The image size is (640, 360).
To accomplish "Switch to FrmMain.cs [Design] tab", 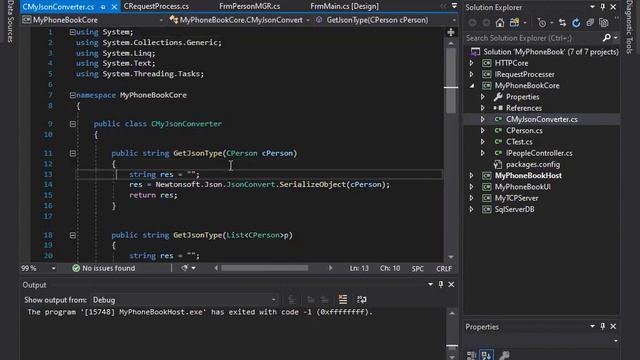I will point(344,6).
